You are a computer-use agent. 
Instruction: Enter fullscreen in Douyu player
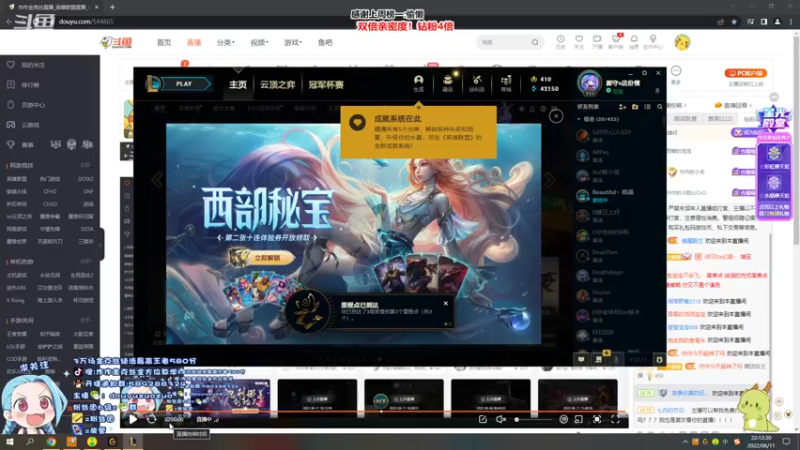[615, 419]
